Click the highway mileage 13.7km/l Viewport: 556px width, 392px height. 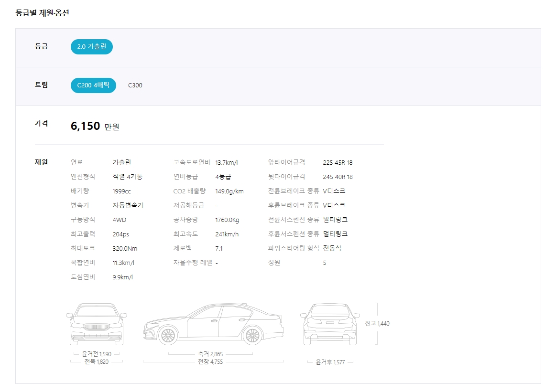pyautogui.click(x=226, y=162)
